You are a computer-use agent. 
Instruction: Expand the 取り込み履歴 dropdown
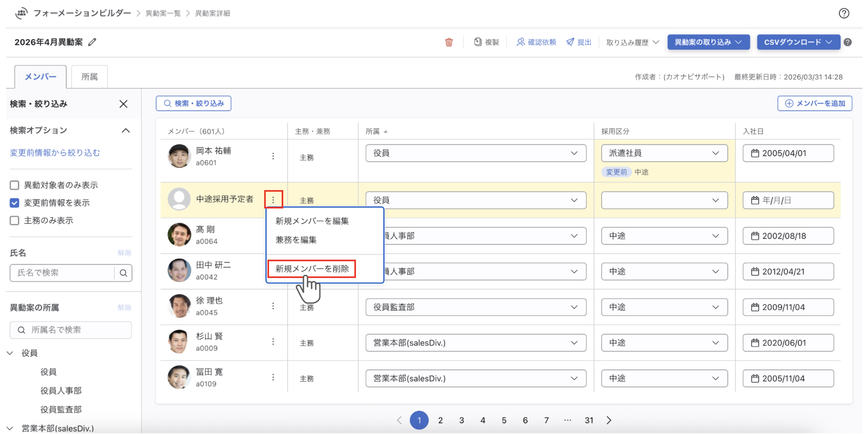(x=632, y=42)
